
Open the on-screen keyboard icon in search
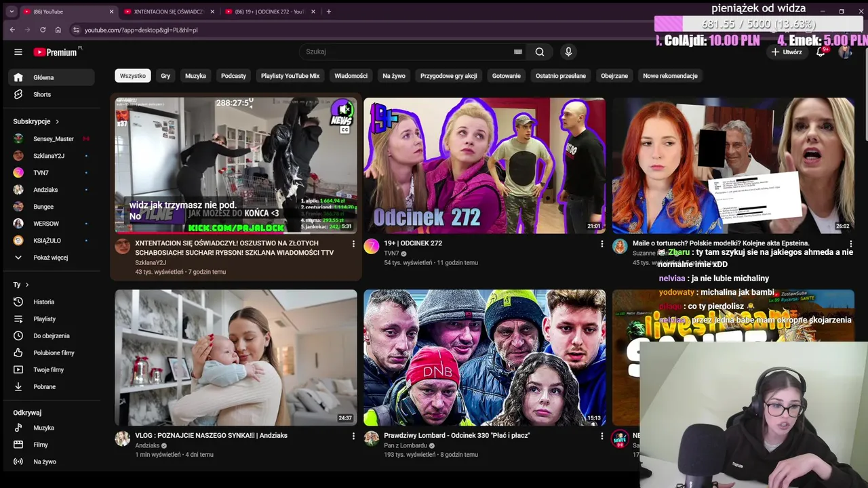pyautogui.click(x=518, y=52)
